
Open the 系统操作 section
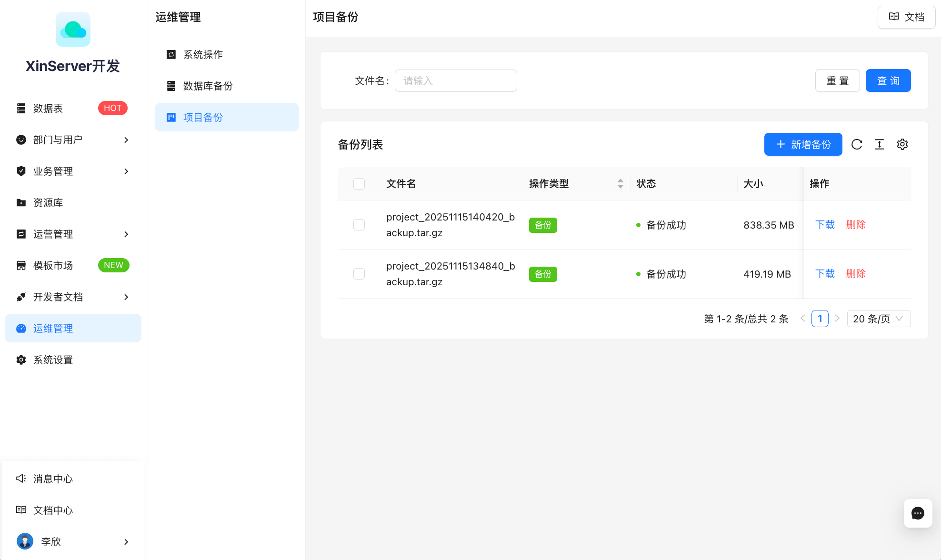click(202, 54)
